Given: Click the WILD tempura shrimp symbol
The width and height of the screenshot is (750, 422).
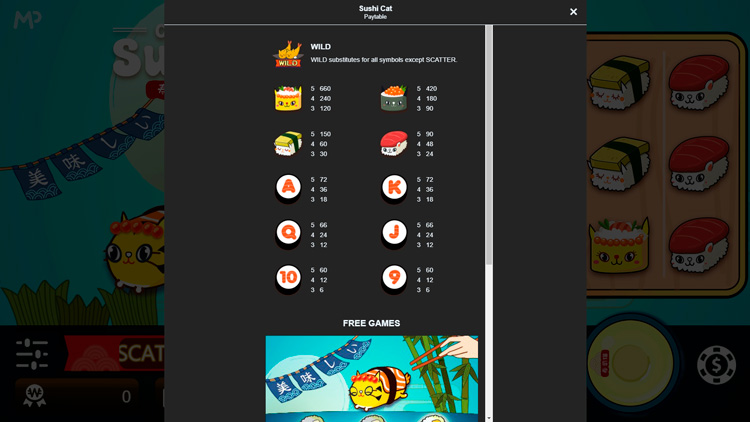Looking at the screenshot, I should point(288,54).
